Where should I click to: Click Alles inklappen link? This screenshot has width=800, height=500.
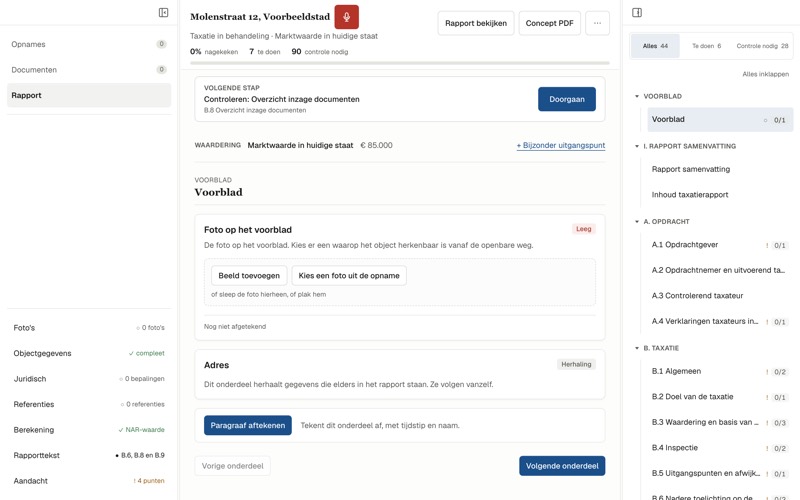(765, 74)
